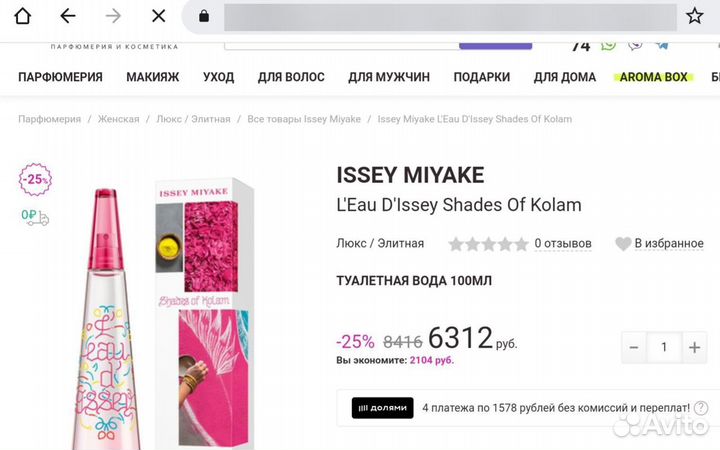Open the Парфюмерия menu
This screenshot has width=720, height=450.
pyautogui.click(x=60, y=77)
